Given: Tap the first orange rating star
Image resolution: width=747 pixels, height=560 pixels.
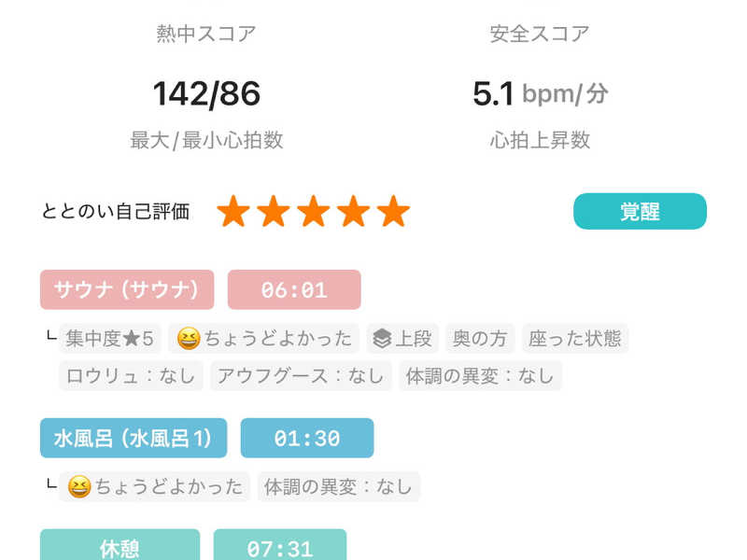Looking at the screenshot, I should pos(233,212).
